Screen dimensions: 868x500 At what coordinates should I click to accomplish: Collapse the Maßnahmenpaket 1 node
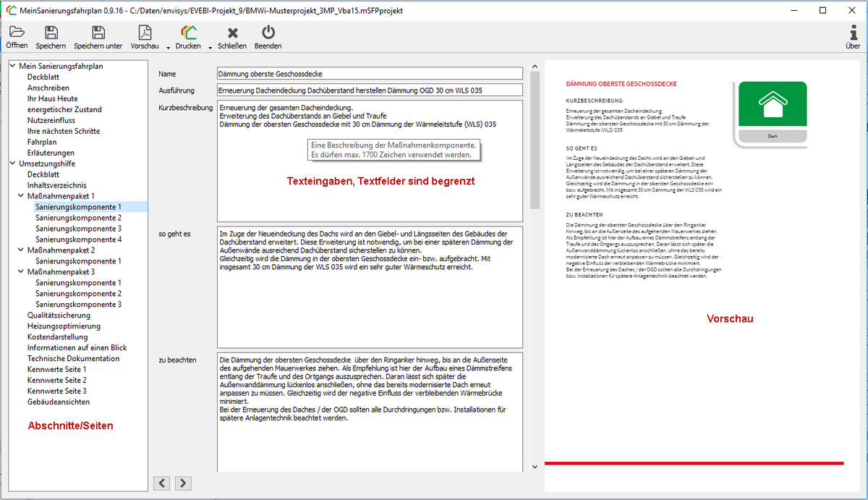[22, 196]
